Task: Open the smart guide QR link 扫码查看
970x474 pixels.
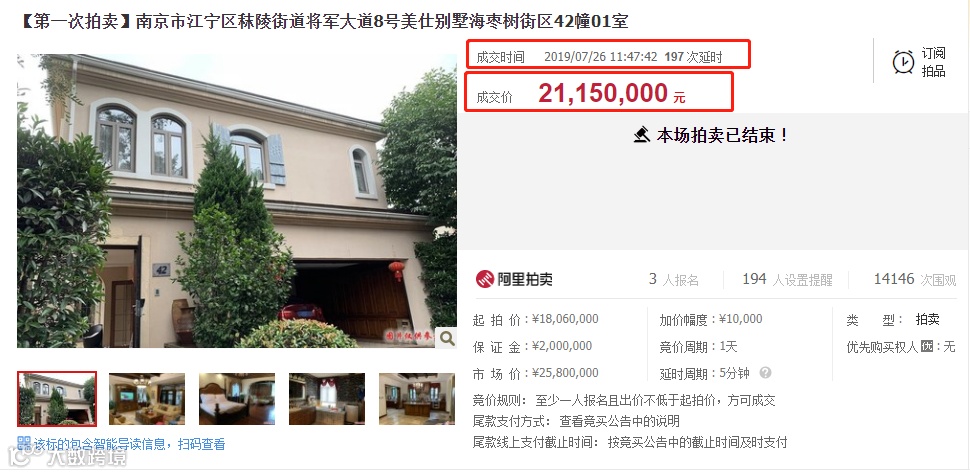Action: [x=201, y=444]
